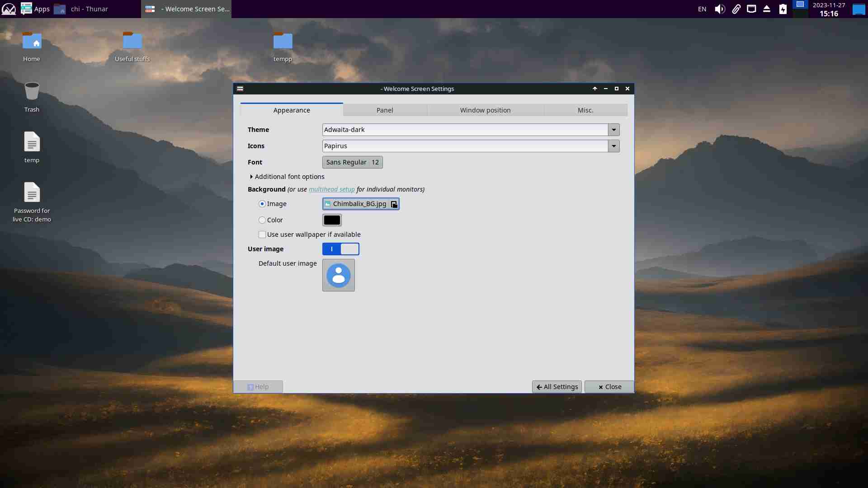This screenshot has height=488, width=868.
Task: Switch to the Panel tab
Action: pyautogui.click(x=385, y=110)
